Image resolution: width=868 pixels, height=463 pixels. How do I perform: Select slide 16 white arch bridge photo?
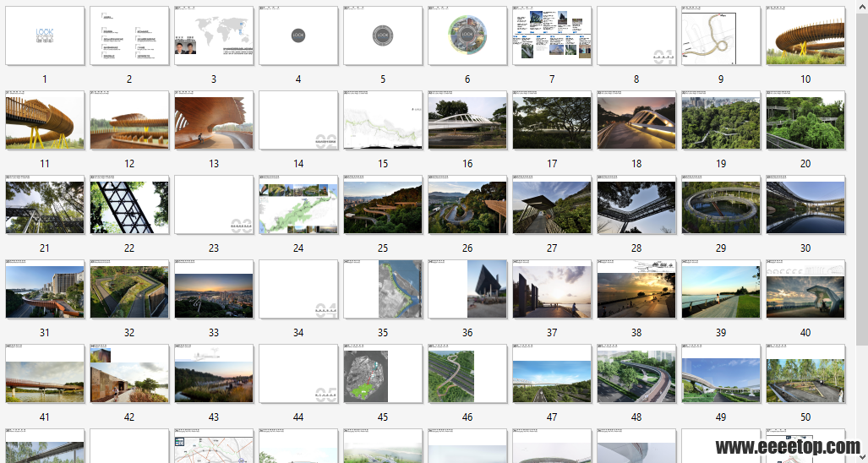click(467, 120)
